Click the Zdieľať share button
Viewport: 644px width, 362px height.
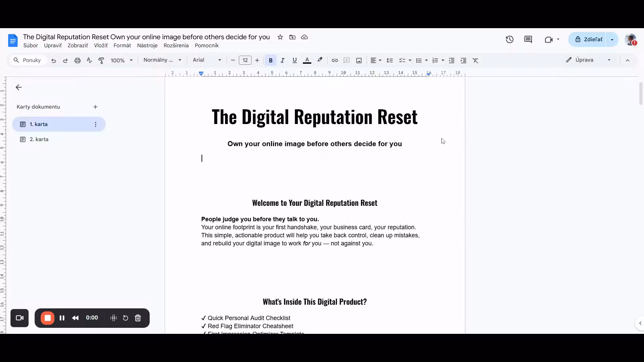pos(589,40)
